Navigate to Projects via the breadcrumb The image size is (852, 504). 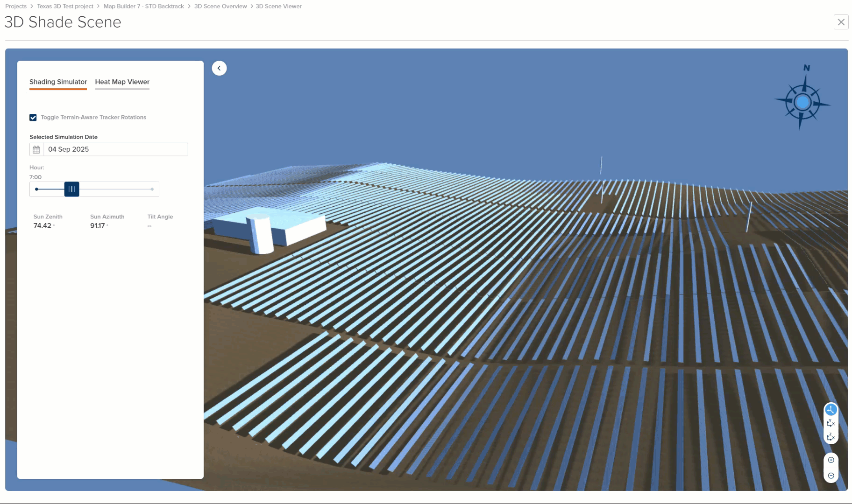pos(15,6)
